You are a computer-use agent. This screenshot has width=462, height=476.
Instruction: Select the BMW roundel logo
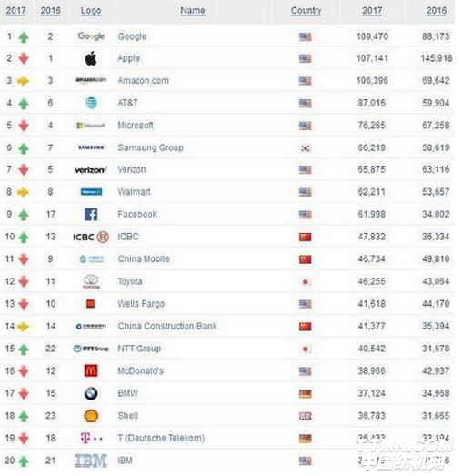[91, 393]
